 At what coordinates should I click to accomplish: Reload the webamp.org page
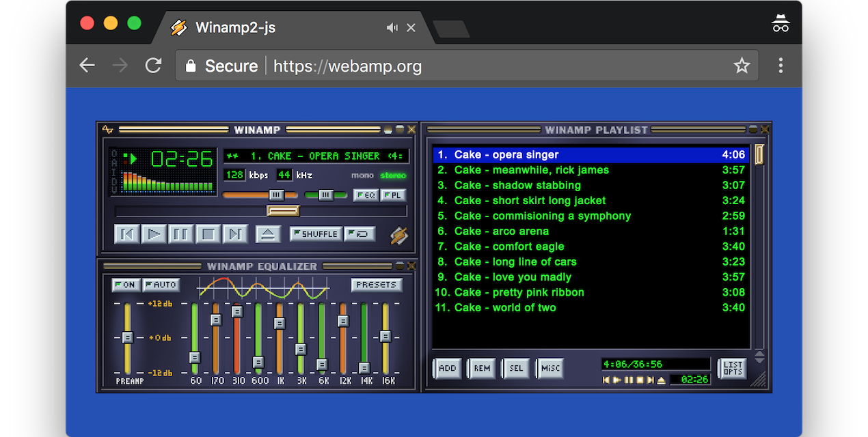point(153,66)
